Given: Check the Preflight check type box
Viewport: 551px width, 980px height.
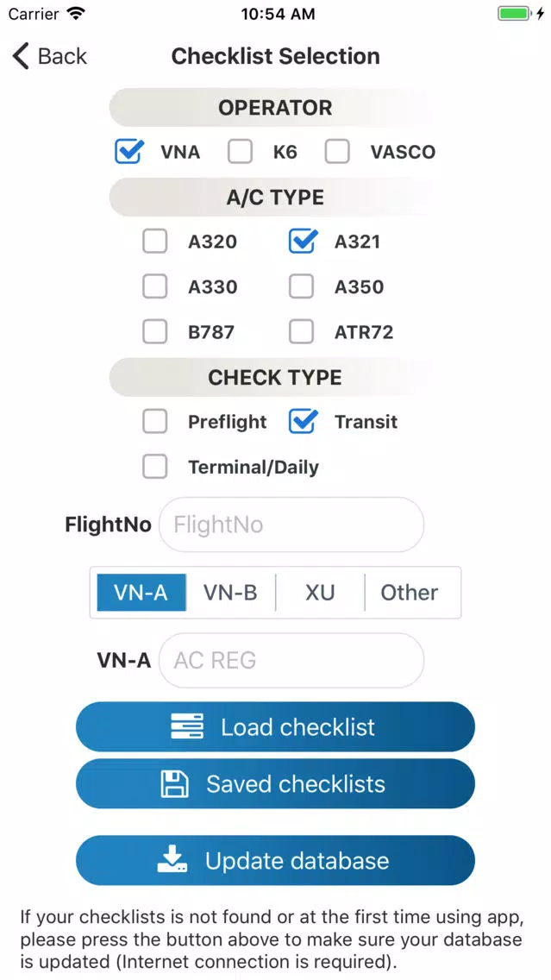Looking at the screenshot, I should point(155,422).
